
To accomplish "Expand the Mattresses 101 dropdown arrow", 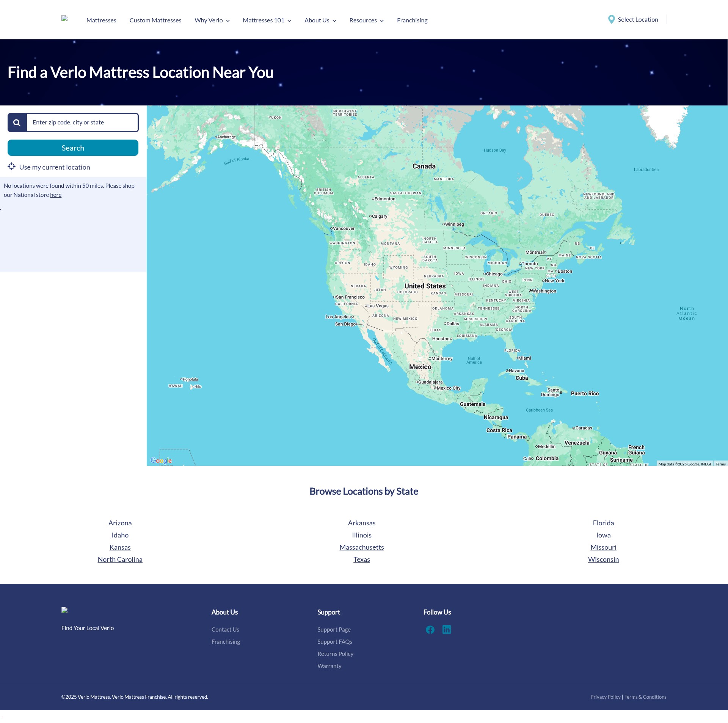I will (x=289, y=21).
